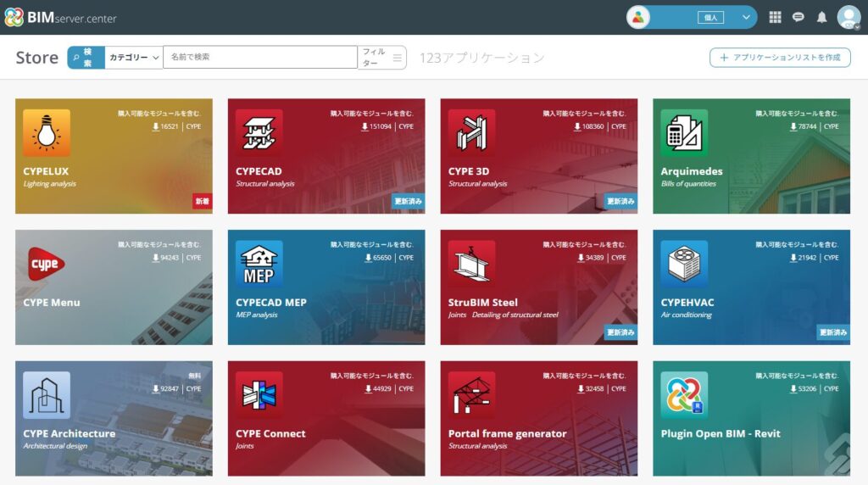Viewport: 868px width, 485px height.
Task: Open the CYPE Architecture building icon
Action: coord(47,395)
